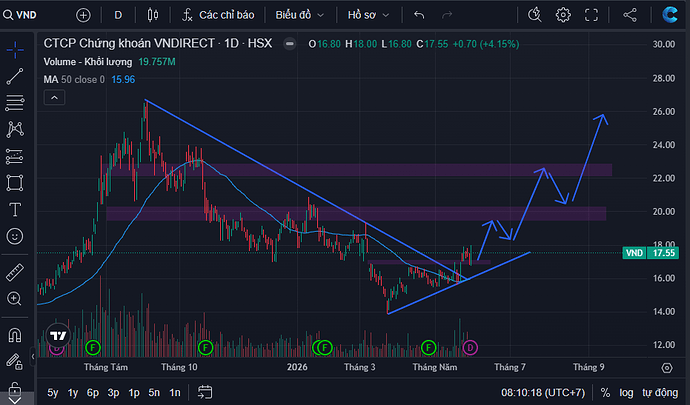Add a symbol to compare with plus icon
This screenshot has height=405, width=690.
83,15
